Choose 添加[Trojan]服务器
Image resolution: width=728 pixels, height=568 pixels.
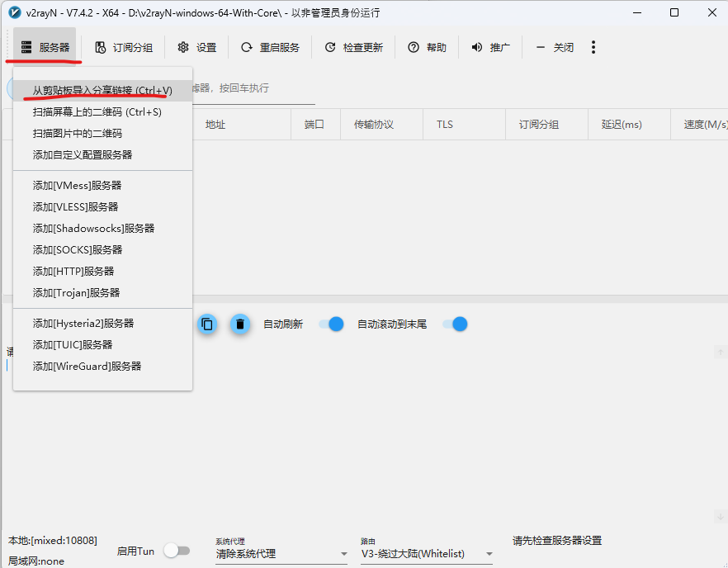pos(102,292)
